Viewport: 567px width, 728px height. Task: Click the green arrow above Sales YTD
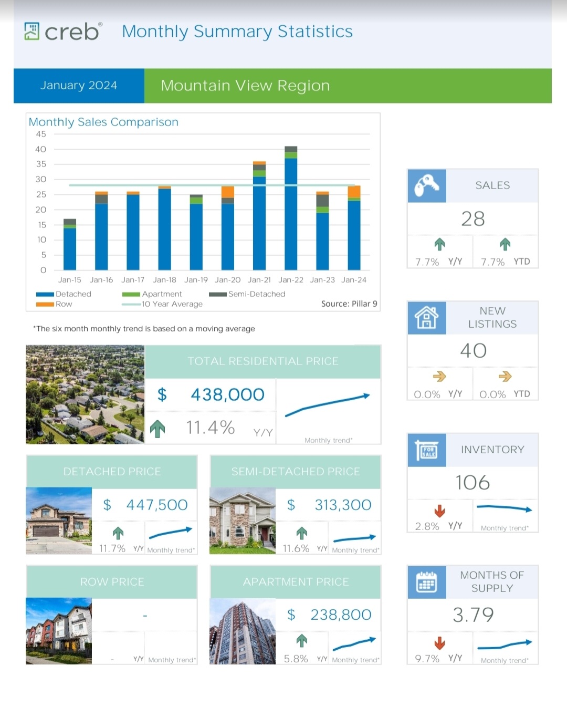click(x=505, y=244)
